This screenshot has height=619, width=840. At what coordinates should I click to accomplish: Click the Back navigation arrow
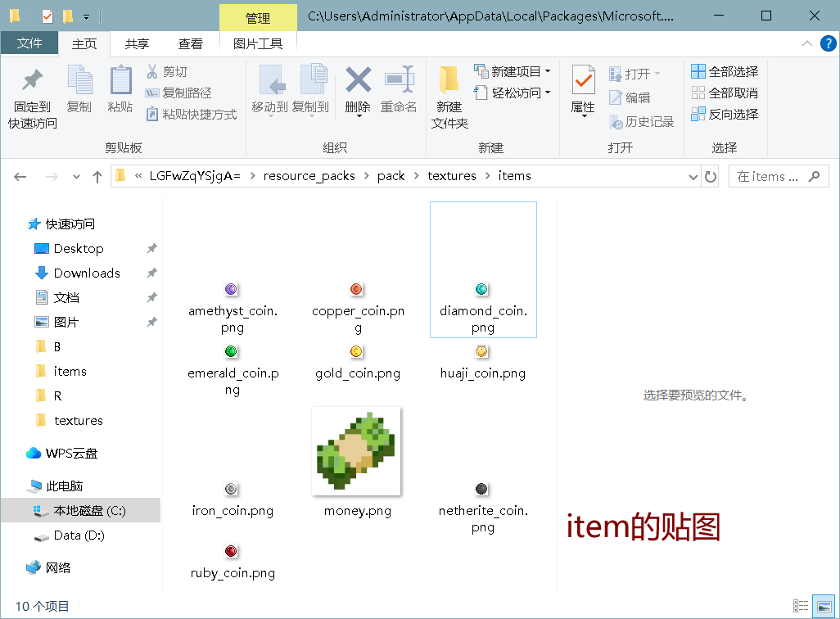pyautogui.click(x=20, y=177)
